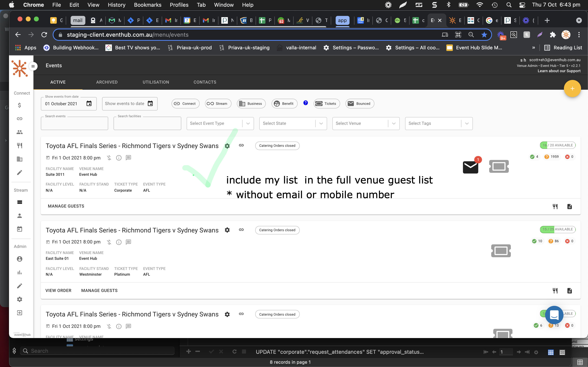Switch to the ARCHIVED tab
Viewport: 588px width, 367px height.
107,82
